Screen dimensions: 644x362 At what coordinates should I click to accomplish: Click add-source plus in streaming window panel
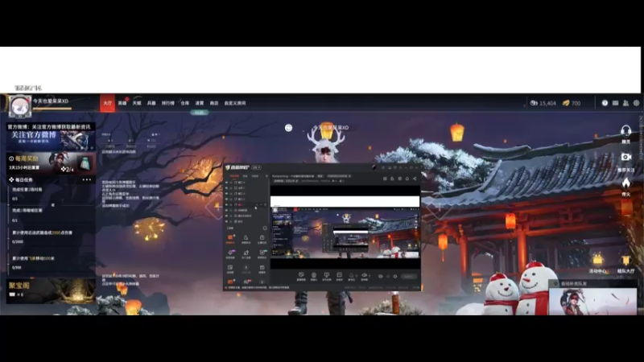[266, 176]
